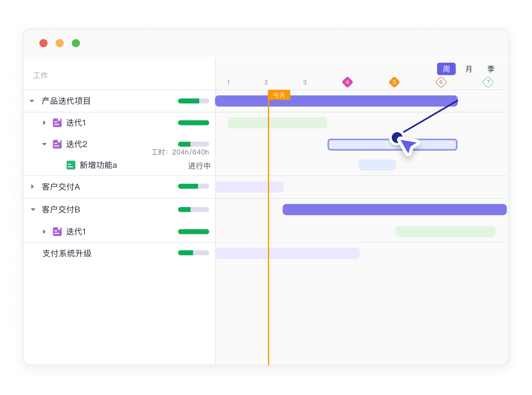532x395 pixels.
Task: Select the 新增功能a task name
Action: point(98,165)
